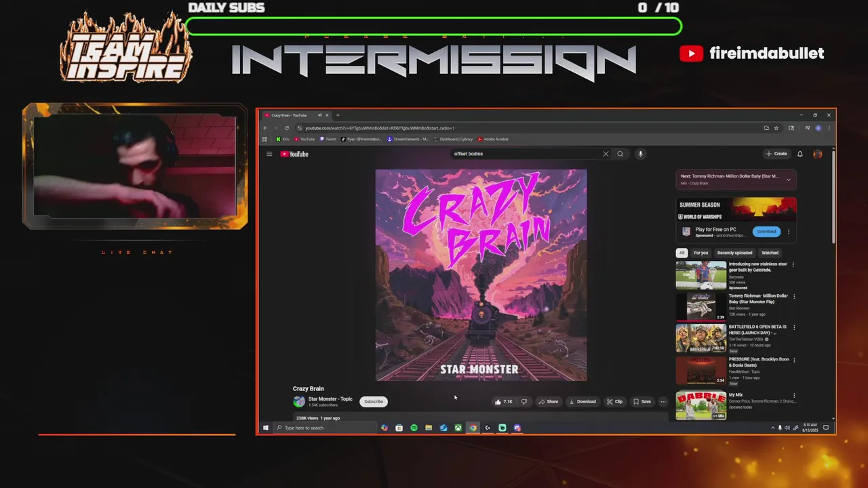868x488 pixels.
Task: Open the My Mix DABBLE thumbnail
Action: tap(701, 405)
